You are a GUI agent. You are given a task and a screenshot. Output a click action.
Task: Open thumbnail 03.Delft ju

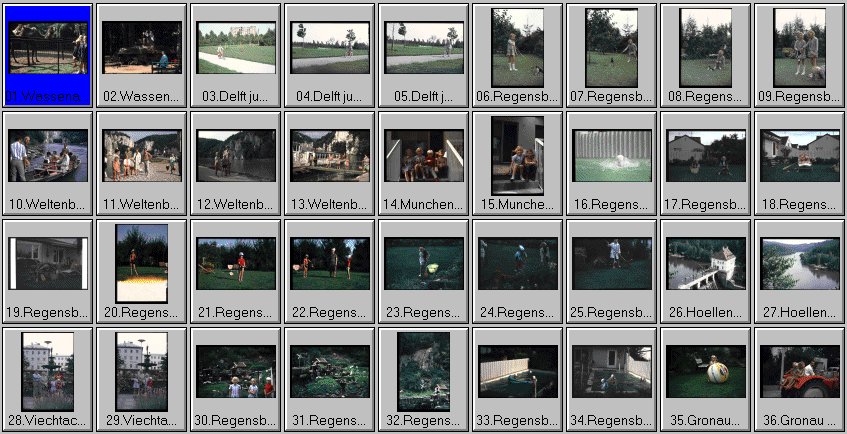point(236,48)
